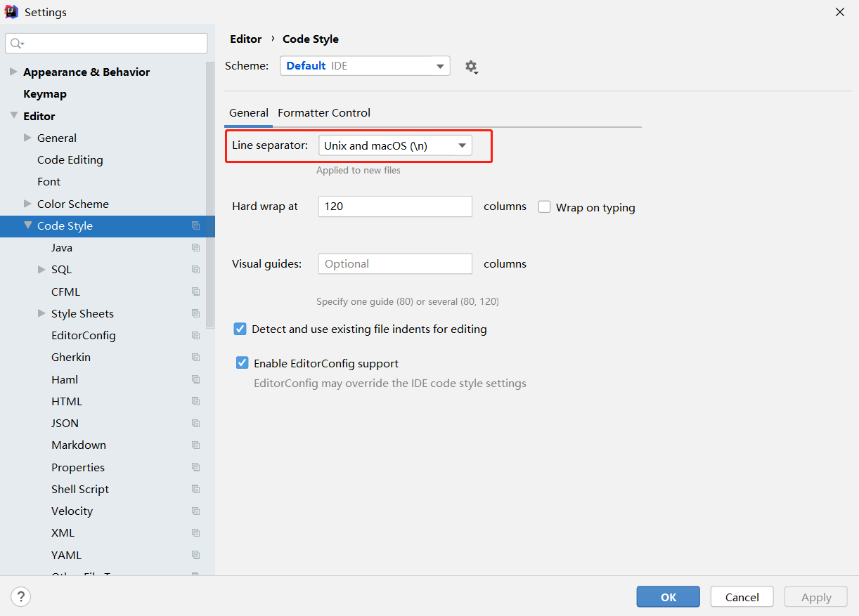Click the copy icon beside Markdown row
Screen dimensions: 859x616
coord(196,445)
